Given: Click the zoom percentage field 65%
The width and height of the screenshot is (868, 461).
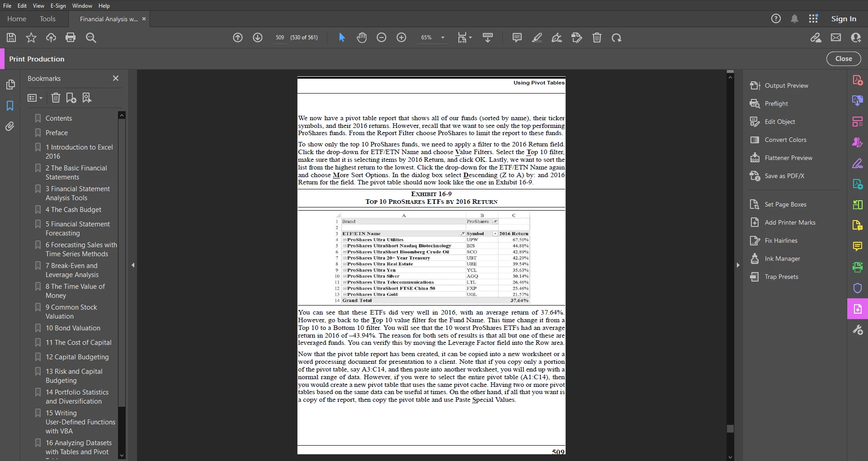Looking at the screenshot, I should (426, 38).
